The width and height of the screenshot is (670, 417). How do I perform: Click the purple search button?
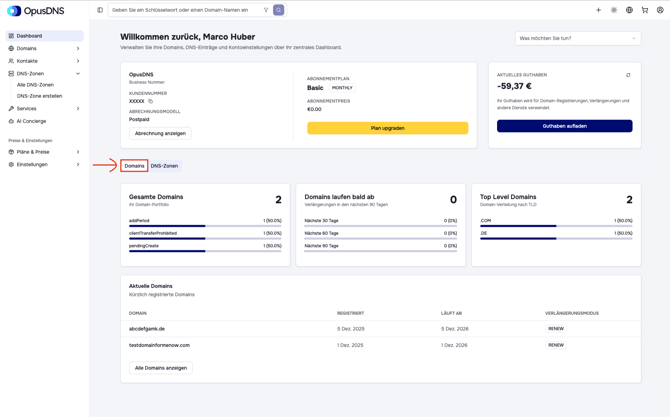pos(279,10)
